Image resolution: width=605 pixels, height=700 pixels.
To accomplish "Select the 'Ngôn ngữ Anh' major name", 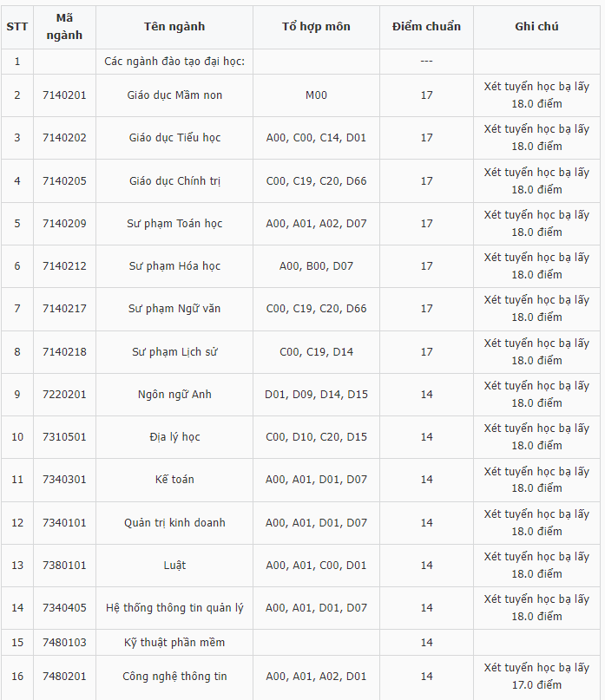I will (174, 395).
